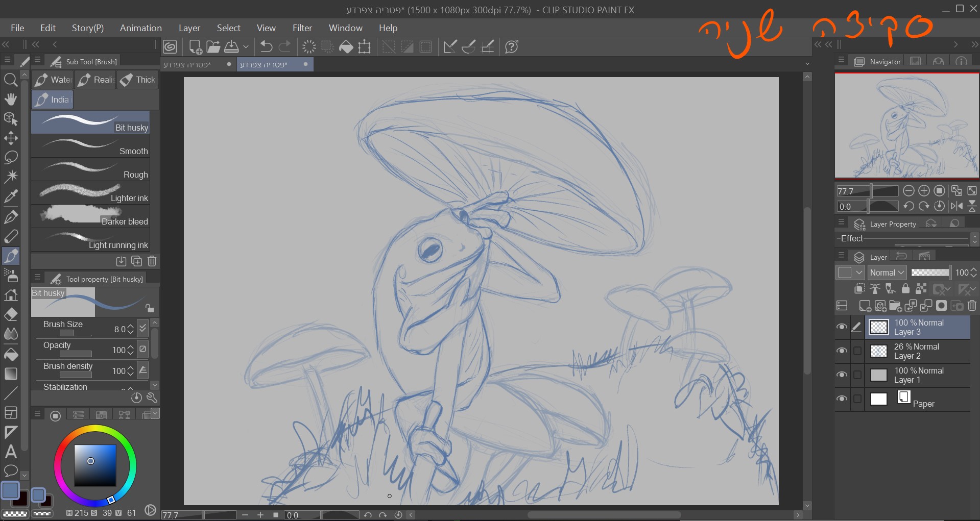Select the Eraser tool
The width and height of the screenshot is (980, 521).
[11, 315]
